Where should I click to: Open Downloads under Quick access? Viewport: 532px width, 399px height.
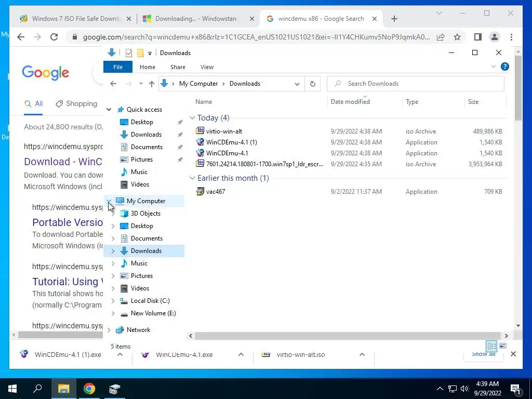(x=146, y=135)
